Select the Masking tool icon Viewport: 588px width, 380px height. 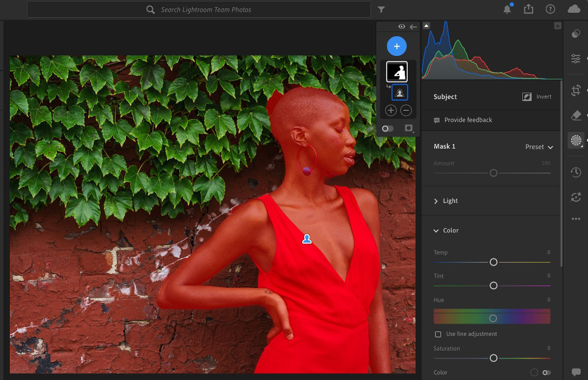click(576, 141)
